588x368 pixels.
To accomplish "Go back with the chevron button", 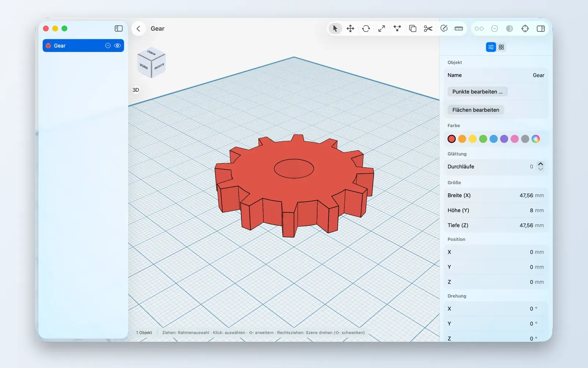I will click(x=138, y=28).
